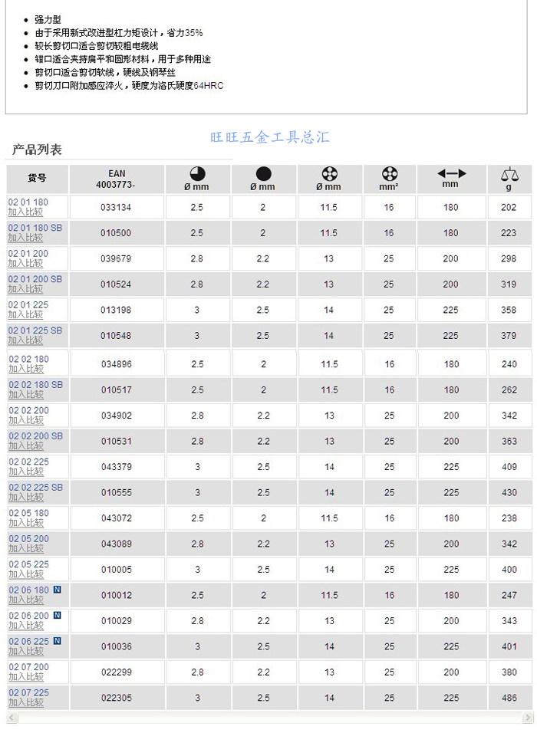The height and width of the screenshot is (756, 537).
Task: Click weight value 486
Action: point(509,698)
